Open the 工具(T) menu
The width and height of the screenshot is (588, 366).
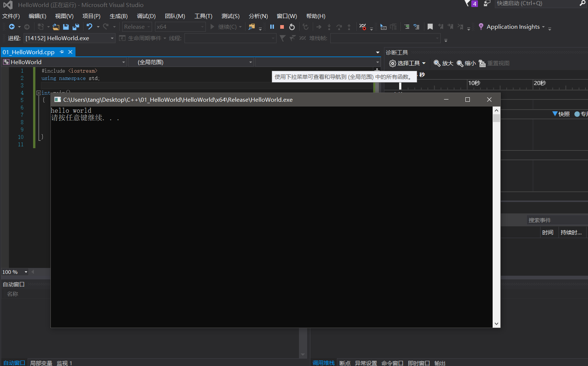(204, 16)
